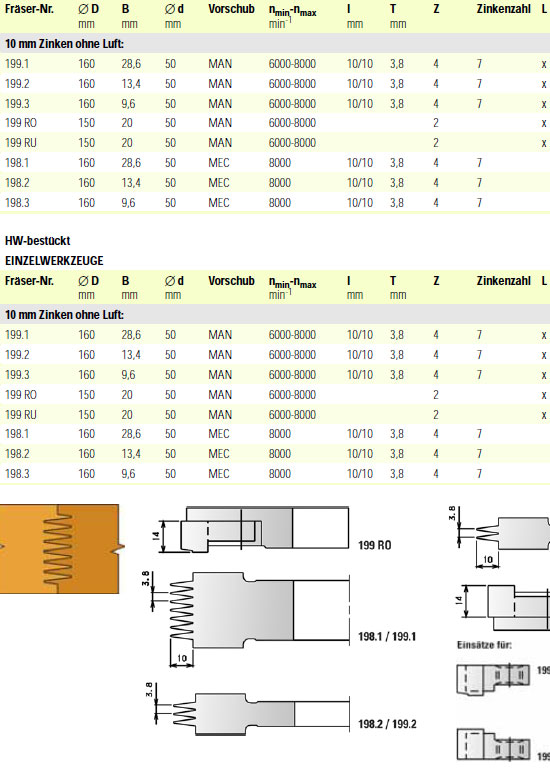550x773 pixels.
Task: Click the '198.2 / 199.2' drawing label
Action: click(387, 724)
